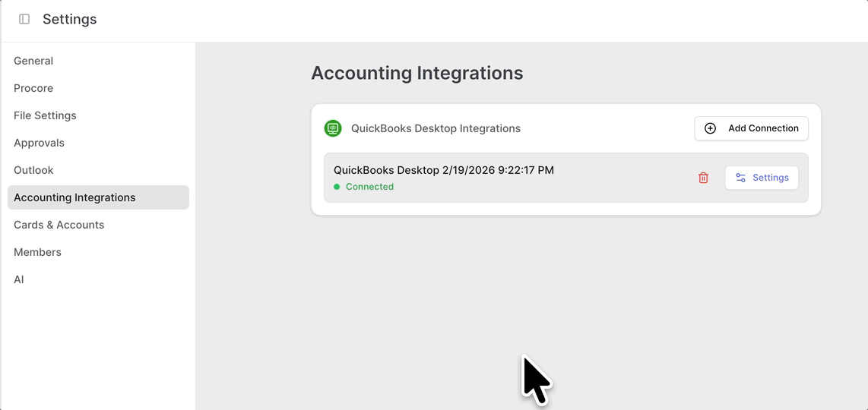The image size is (868, 410).
Task: Open AI settings section
Action: [98, 279]
